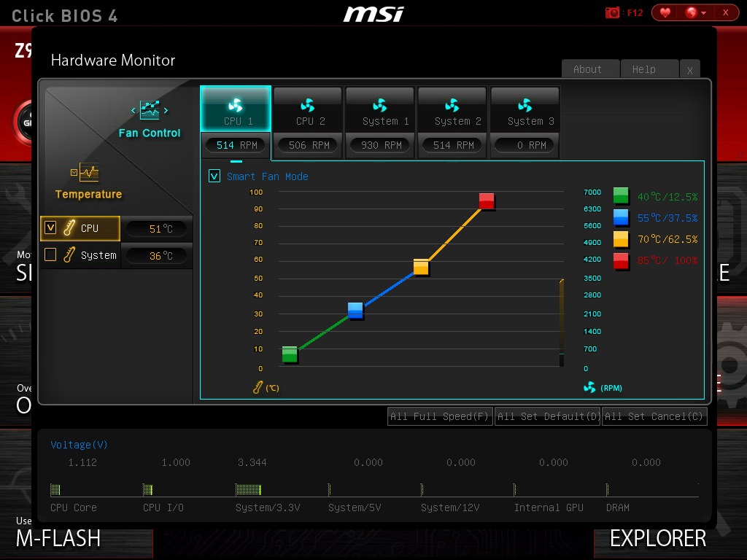Image resolution: width=747 pixels, height=560 pixels.
Task: Disable the Smart Fan Mode checkbox
Action: click(214, 176)
